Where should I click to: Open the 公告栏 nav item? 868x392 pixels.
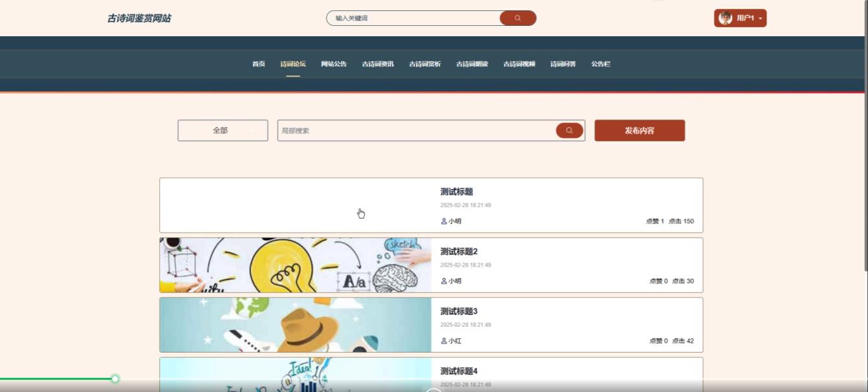[x=601, y=64]
